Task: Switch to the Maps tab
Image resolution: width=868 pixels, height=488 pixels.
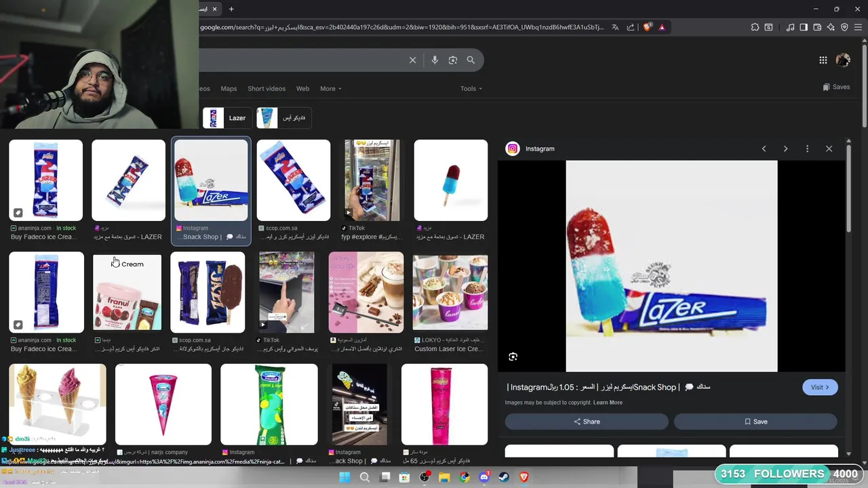Action: pos(229,89)
